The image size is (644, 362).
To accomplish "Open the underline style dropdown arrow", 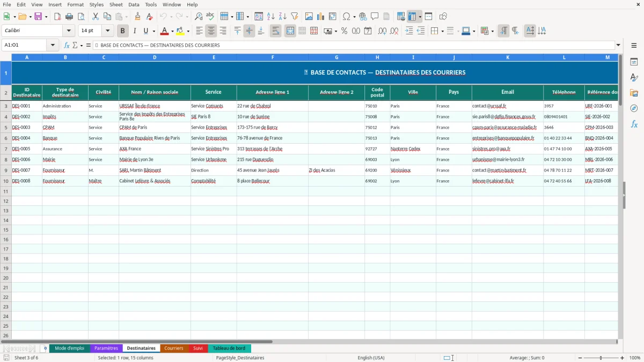I will click(x=153, y=31).
